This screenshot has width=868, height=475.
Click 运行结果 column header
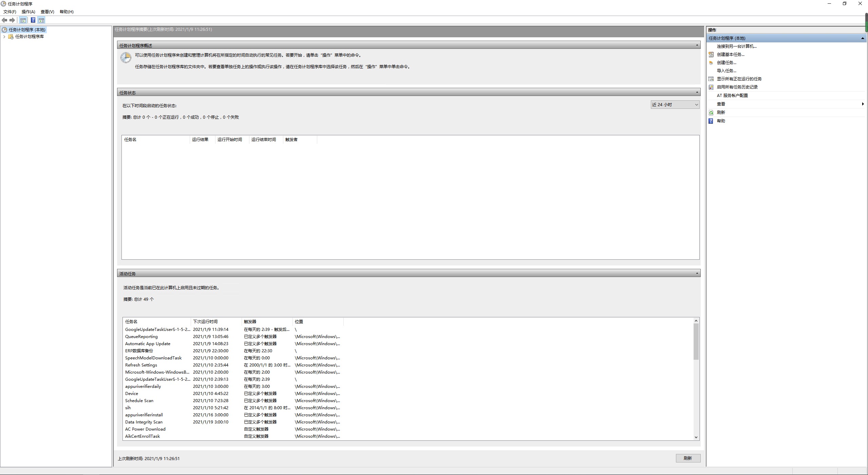pos(202,140)
